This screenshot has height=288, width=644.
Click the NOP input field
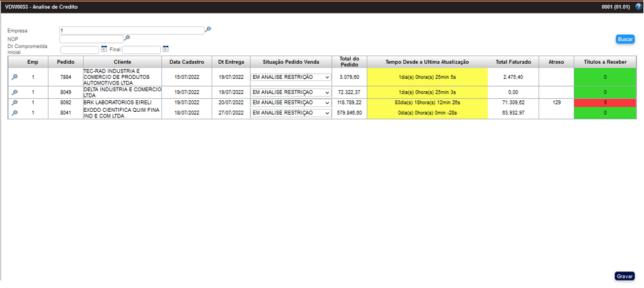(x=91, y=39)
